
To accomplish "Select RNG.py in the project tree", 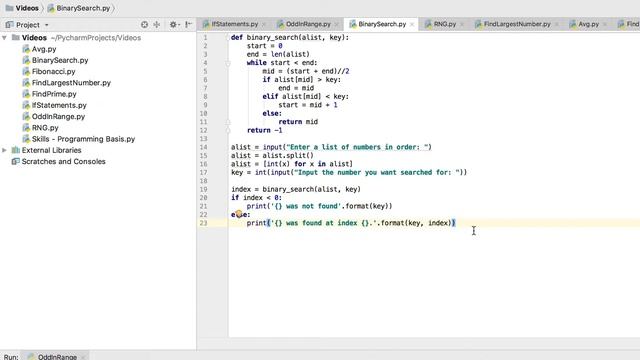I will point(45,128).
